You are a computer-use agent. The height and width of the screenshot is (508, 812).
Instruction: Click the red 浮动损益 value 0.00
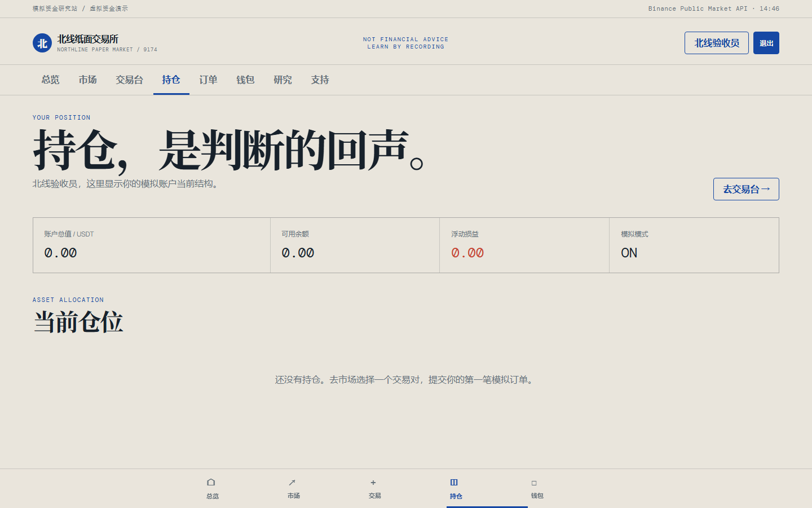click(x=467, y=253)
